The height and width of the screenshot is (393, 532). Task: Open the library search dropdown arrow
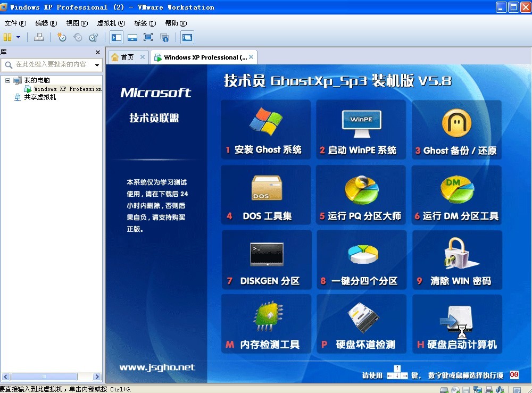click(97, 65)
